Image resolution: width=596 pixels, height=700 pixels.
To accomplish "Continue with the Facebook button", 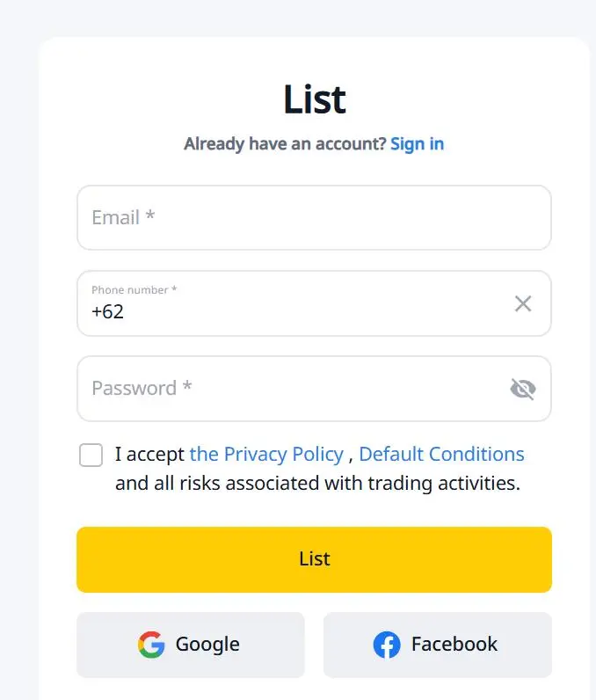I will coord(438,645).
